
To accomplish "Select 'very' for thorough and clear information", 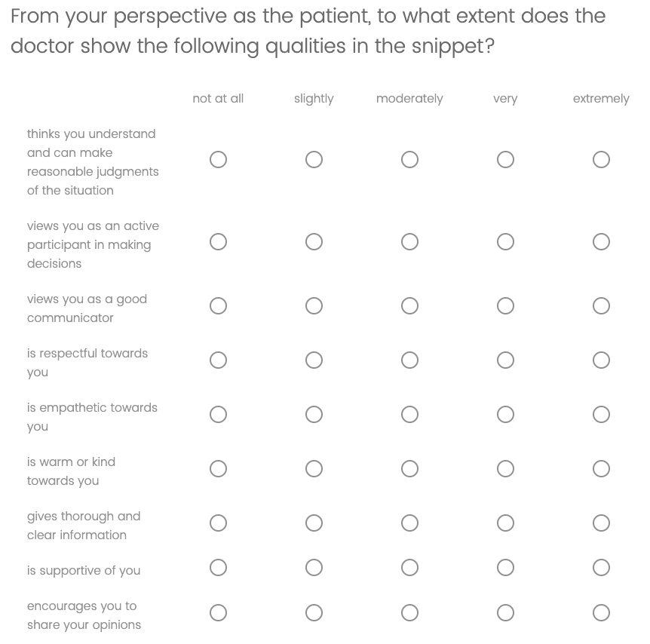I will [x=505, y=523].
